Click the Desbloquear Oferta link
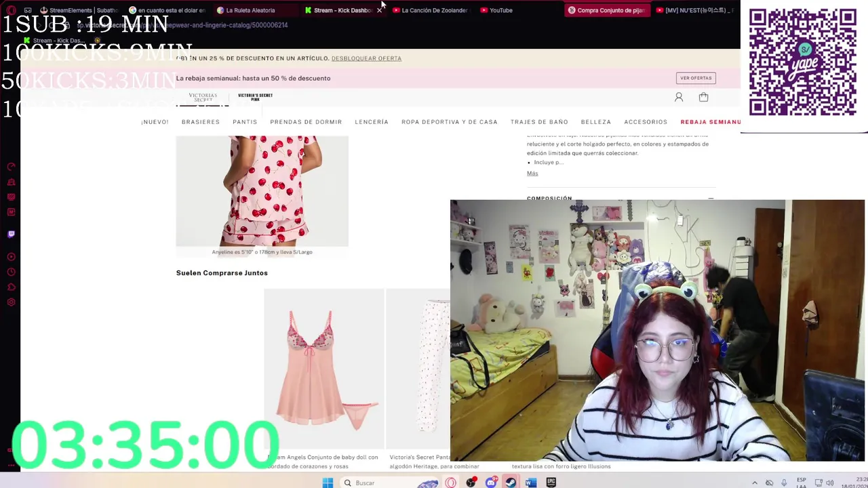The width and height of the screenshot is (868, 488). (x=366, y=58)
